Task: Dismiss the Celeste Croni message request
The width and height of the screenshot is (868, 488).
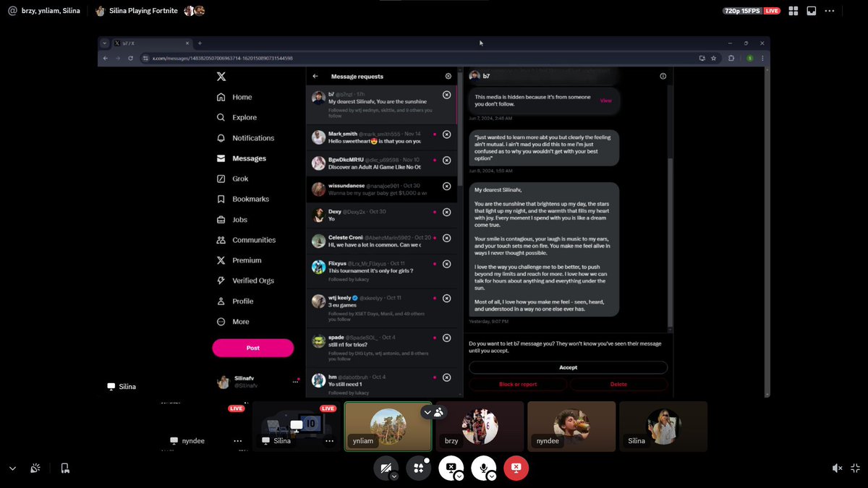Action: (x=446, y=238)
